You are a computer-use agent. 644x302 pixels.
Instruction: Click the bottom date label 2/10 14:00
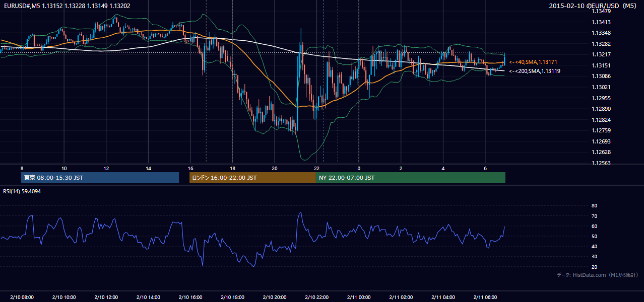click(x=148, y=297)
